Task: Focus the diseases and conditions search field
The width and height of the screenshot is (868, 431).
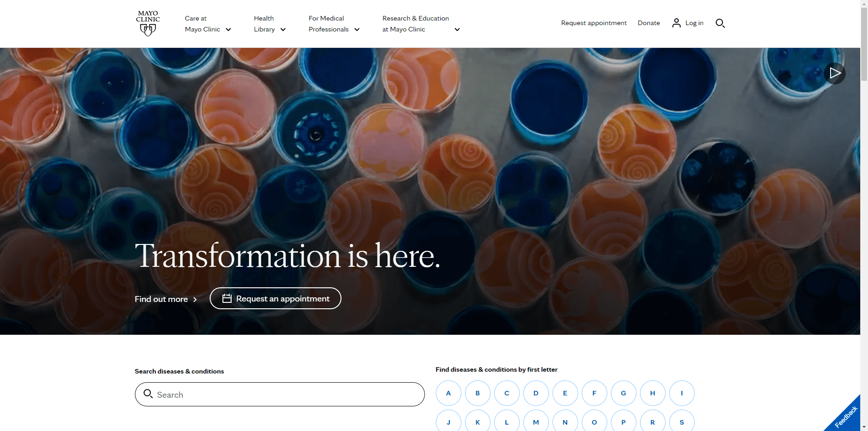Action: (x=287, y=395)
